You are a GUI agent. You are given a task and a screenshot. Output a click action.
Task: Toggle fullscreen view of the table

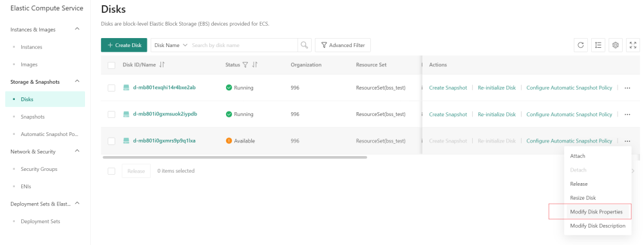pos(633,45)
